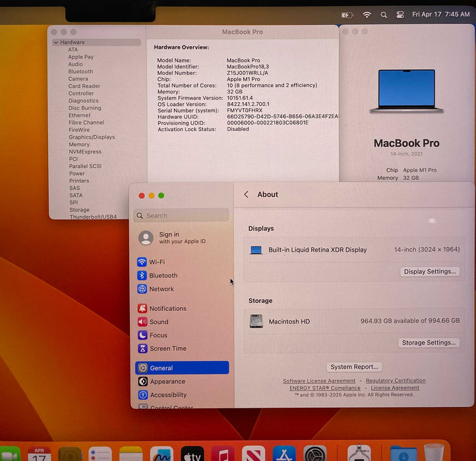Select Bluetooth in System Information sidebar

pyautogui.click(x=80, y=72)
